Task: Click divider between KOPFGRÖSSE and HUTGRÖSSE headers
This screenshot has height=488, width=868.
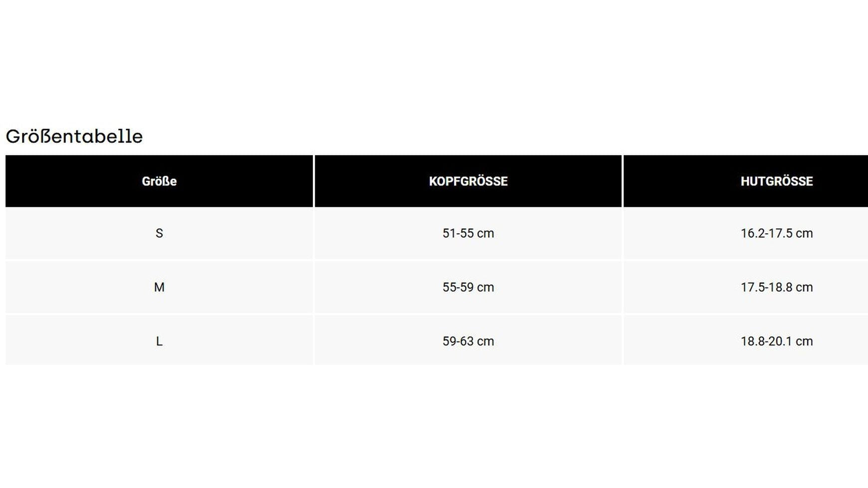Action: tap(623, 181)
